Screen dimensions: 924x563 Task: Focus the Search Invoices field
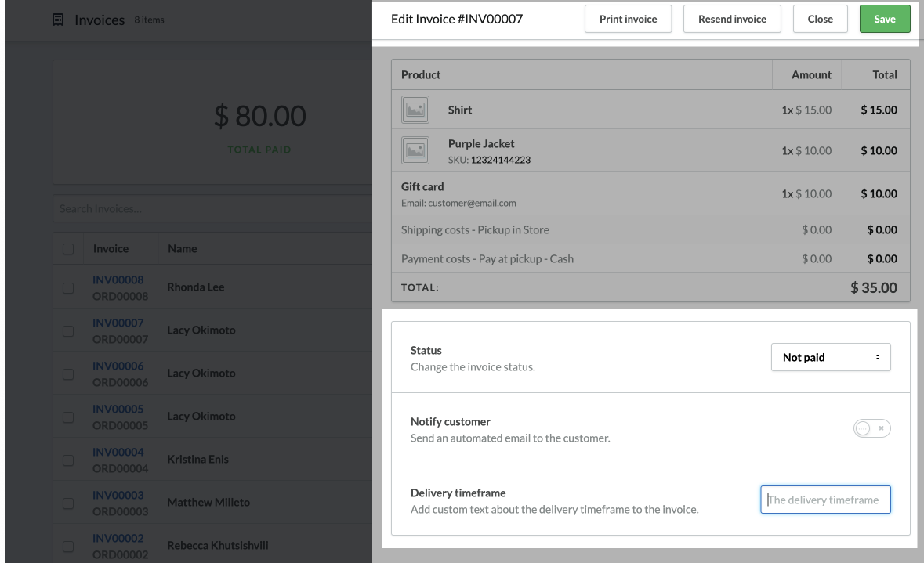click(212, 209)
